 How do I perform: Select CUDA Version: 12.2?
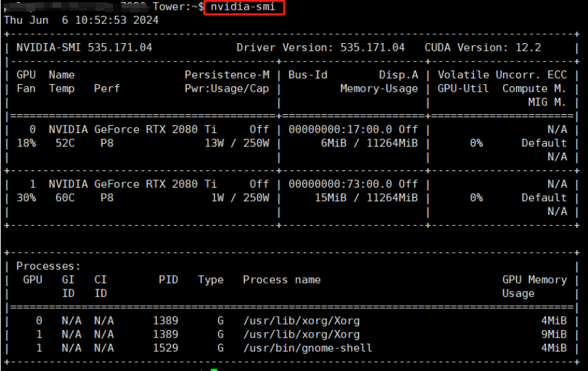[482, 47]
